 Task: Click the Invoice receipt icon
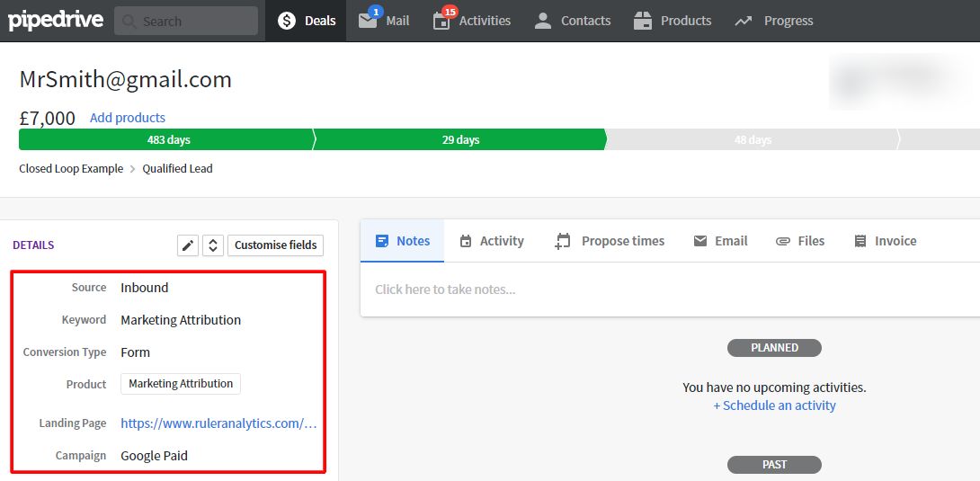click(860, 241)
